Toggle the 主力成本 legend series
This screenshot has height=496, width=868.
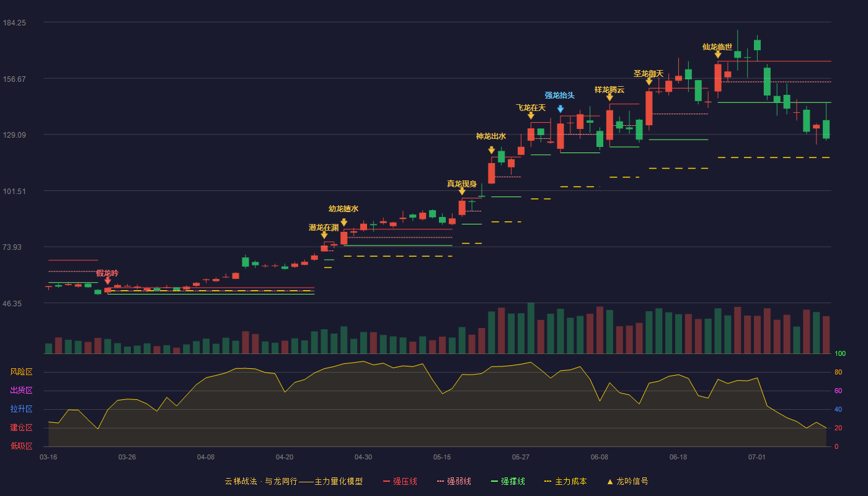[565, 481]
